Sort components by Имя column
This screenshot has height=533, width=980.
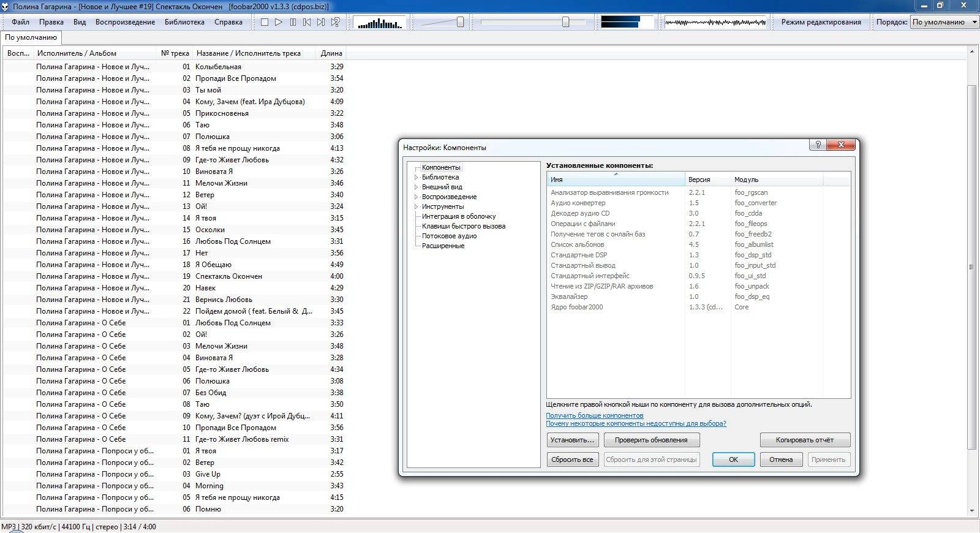[x=616, y=180]
